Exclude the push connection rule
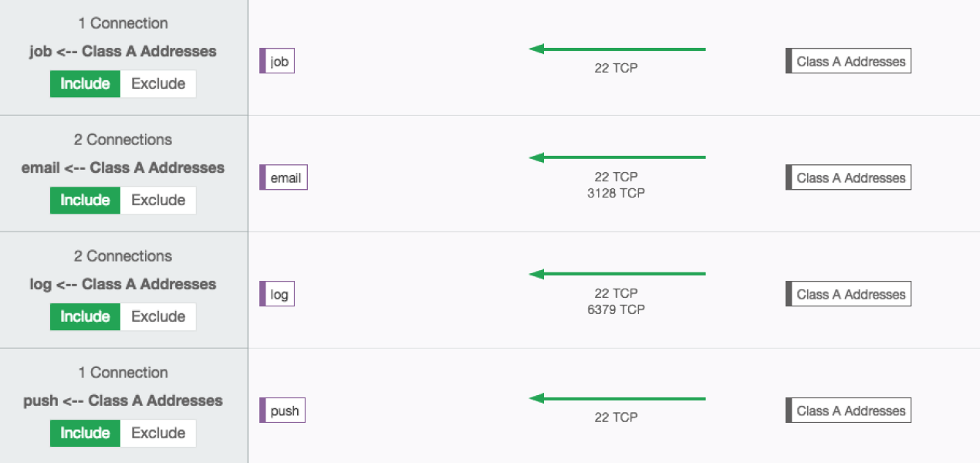This screenshot has width=980, height=463. [x=158, y=433]
